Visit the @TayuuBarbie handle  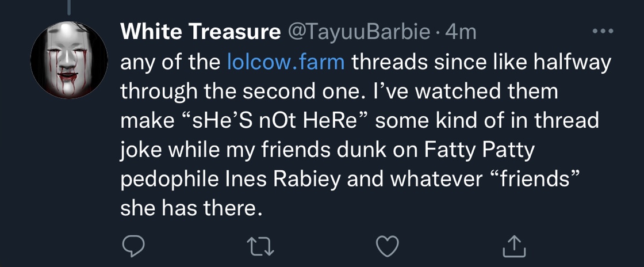pyautogui.click(x=358, y=33)
